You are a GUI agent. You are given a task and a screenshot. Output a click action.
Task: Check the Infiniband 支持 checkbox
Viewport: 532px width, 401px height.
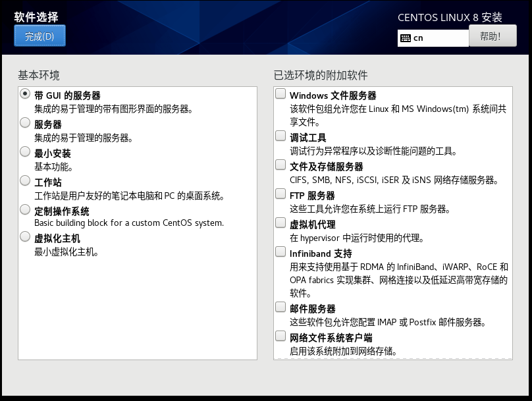click(280, 252)
